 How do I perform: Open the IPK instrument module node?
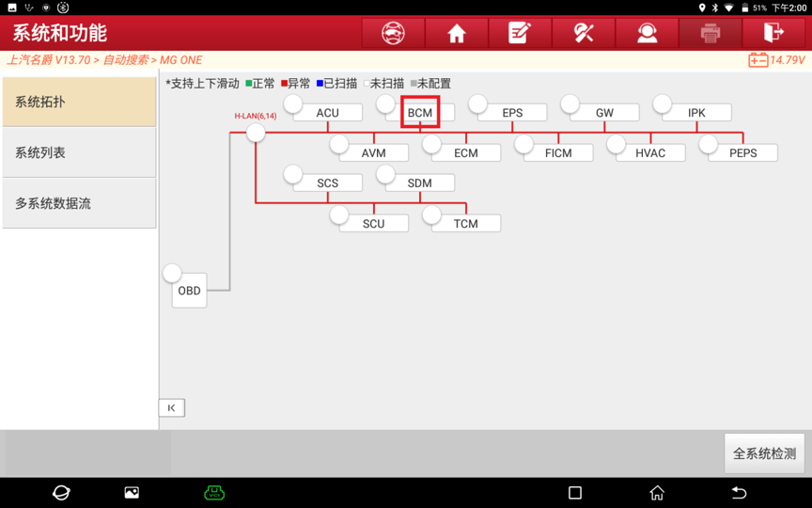coord(696,113)
